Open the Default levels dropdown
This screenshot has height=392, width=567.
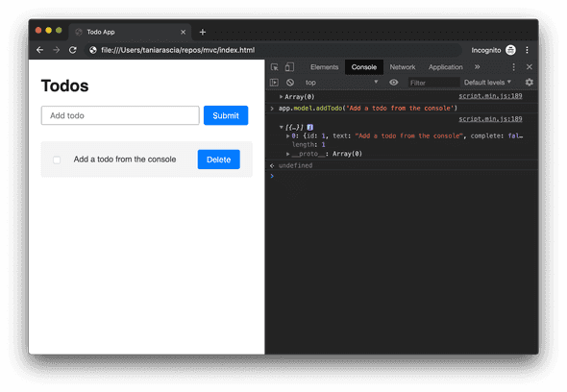487,83
